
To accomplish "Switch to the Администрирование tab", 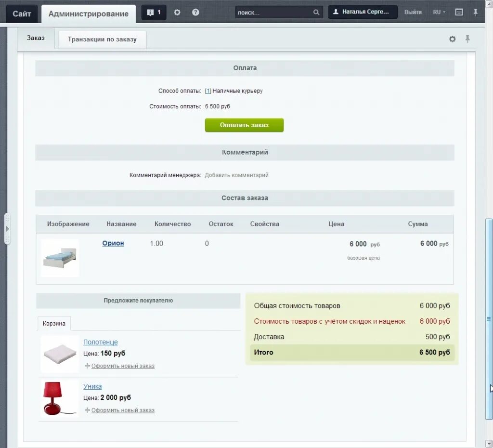I will (x=89, y=14).
